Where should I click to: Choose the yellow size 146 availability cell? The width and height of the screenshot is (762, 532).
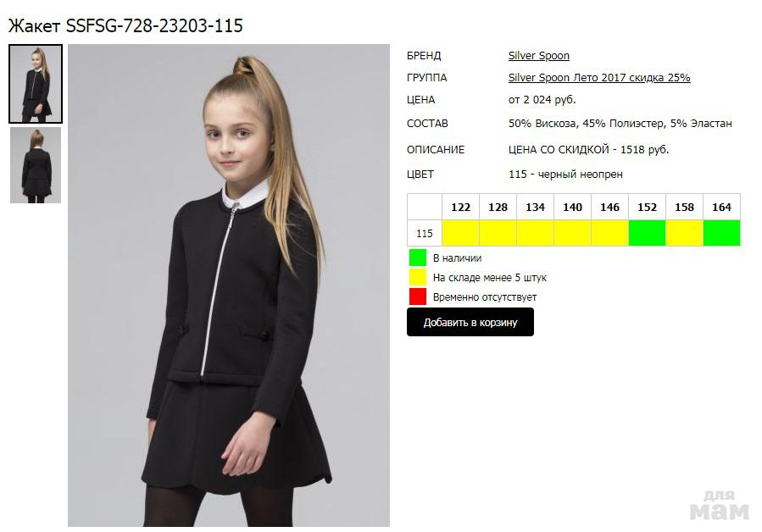(x=610, y=233)
